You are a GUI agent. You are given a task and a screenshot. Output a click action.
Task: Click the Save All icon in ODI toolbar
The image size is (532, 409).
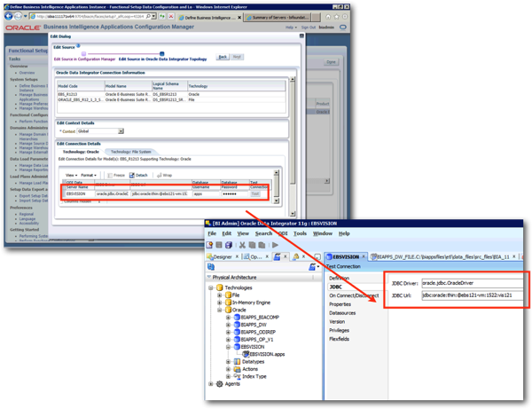coord(229,245)
